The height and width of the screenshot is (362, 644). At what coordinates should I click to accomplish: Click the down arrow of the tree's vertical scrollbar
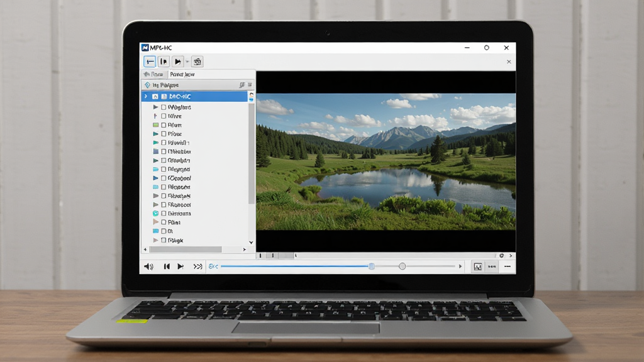point(251,243)
